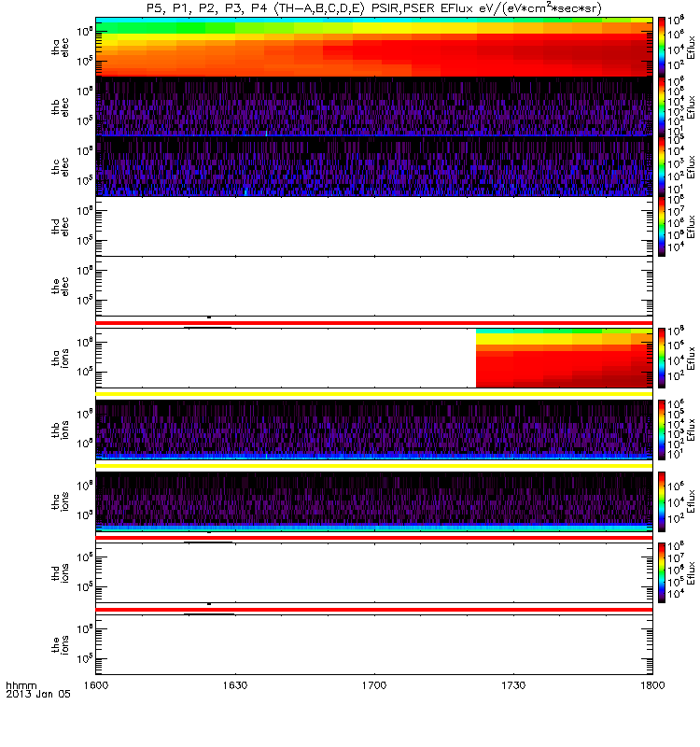This screenshot has width=700, height=747.
Task: Click the red bar above the ions panel
Action: (374, 610)
